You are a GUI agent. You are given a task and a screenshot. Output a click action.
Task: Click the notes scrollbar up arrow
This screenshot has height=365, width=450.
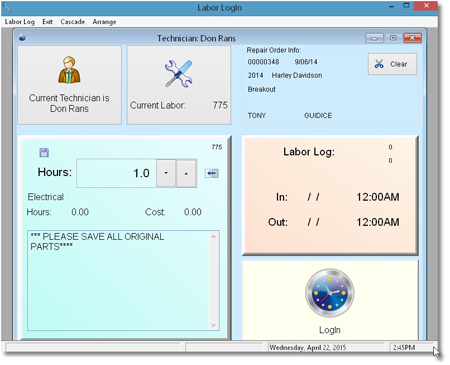[x=214, y=237]
